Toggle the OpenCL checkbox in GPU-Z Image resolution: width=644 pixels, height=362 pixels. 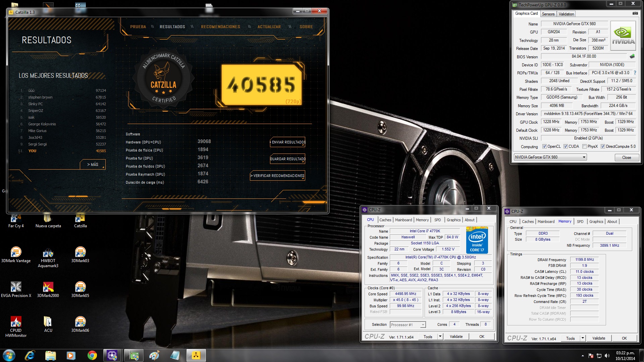pyautogui.click(x=544, y=146)
